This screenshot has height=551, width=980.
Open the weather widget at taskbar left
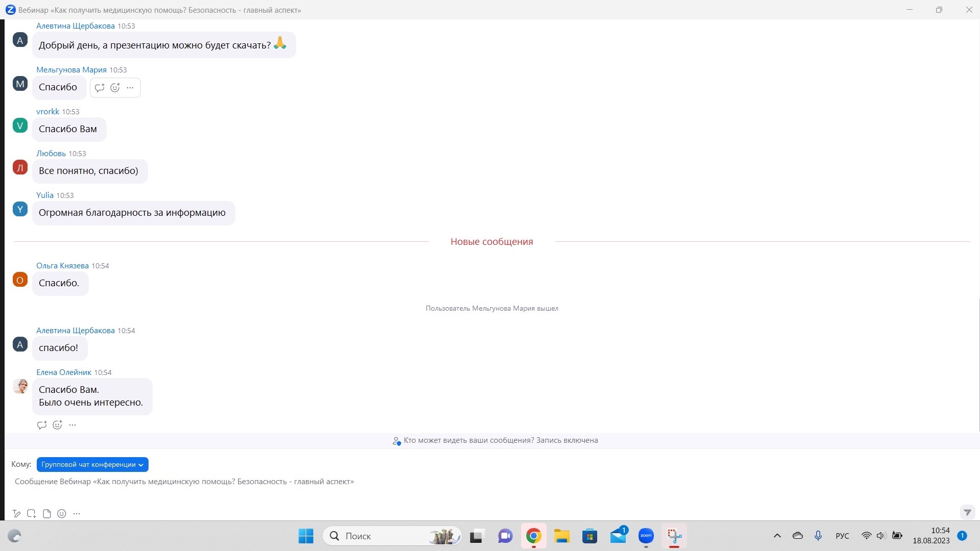coord(14,536)
